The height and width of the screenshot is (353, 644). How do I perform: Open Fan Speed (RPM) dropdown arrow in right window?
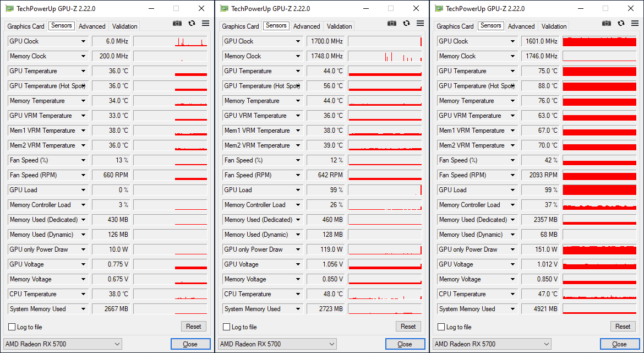(513, 175)
